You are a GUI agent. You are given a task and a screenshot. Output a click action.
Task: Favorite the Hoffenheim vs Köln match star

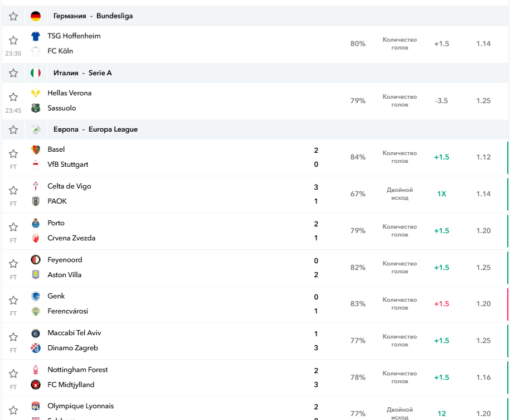click(x=13, y=40)
